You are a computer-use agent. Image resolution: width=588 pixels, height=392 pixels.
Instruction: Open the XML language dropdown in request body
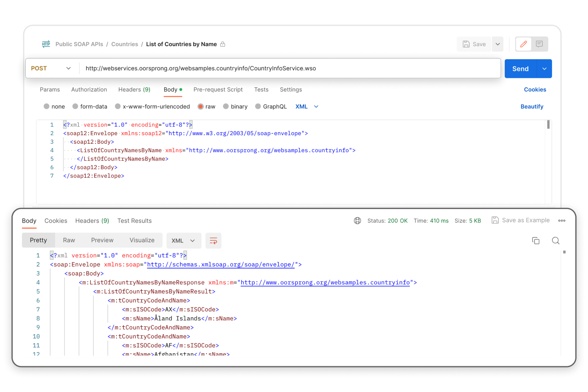(x=306, y=106)
